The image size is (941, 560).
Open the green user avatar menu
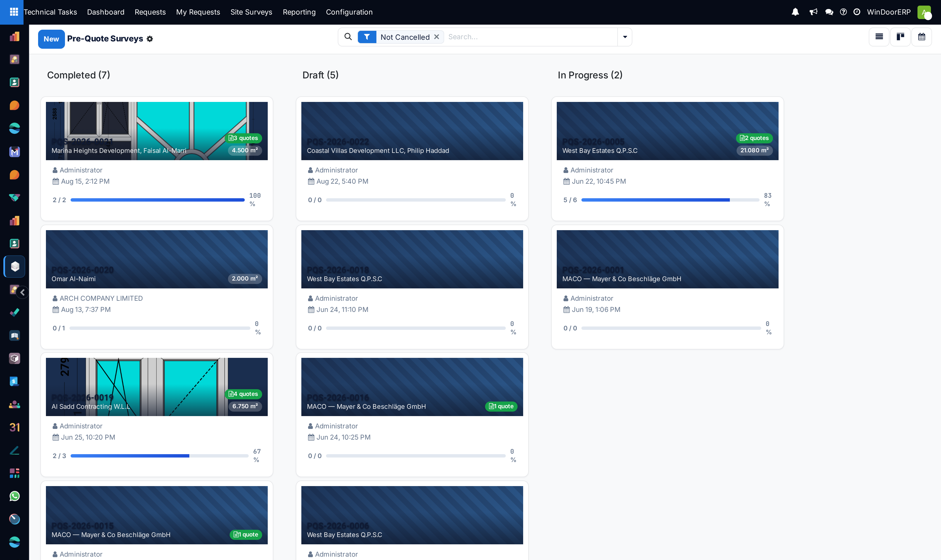pos(924,12)
